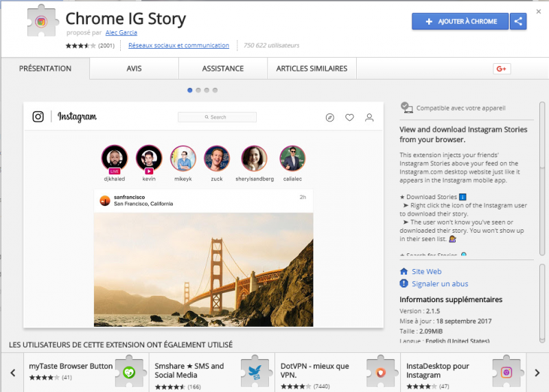Viewport: 549px width, 392px height.
Task: Click the compass explore icon
Action: click(330, 117)
